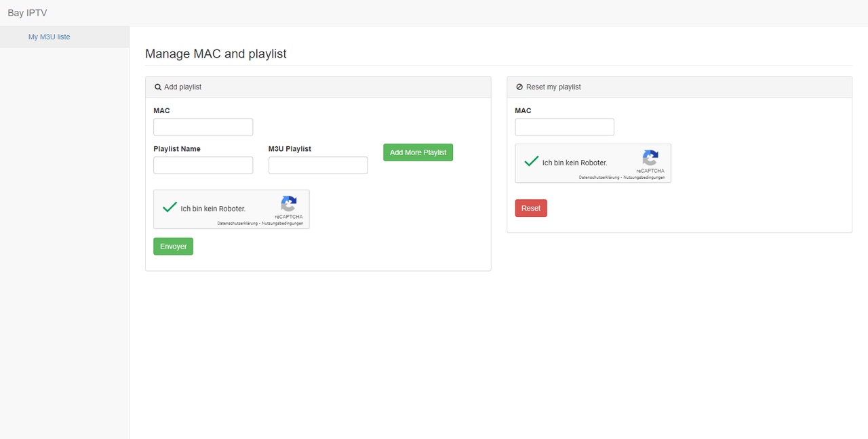868x439 pixels.
Task: Focus the MAC field in Reset my playlist panel
Action: point(564,127)
